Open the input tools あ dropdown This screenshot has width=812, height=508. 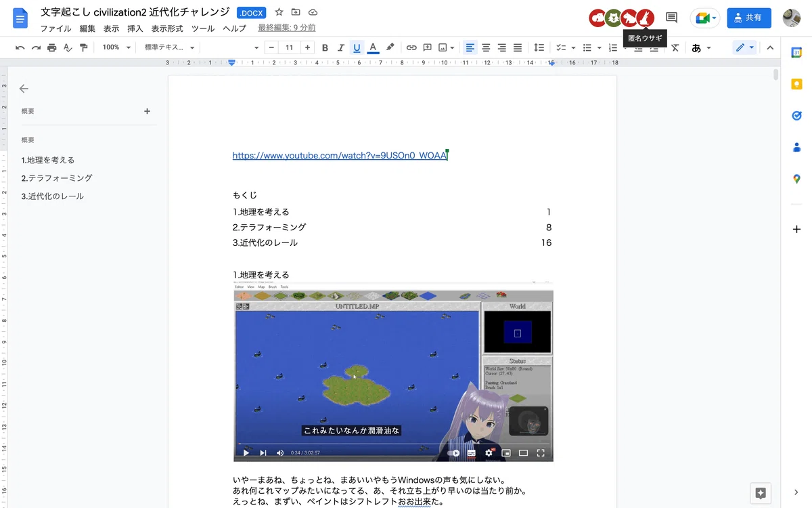pyautogui.click(x=701, y=47)
